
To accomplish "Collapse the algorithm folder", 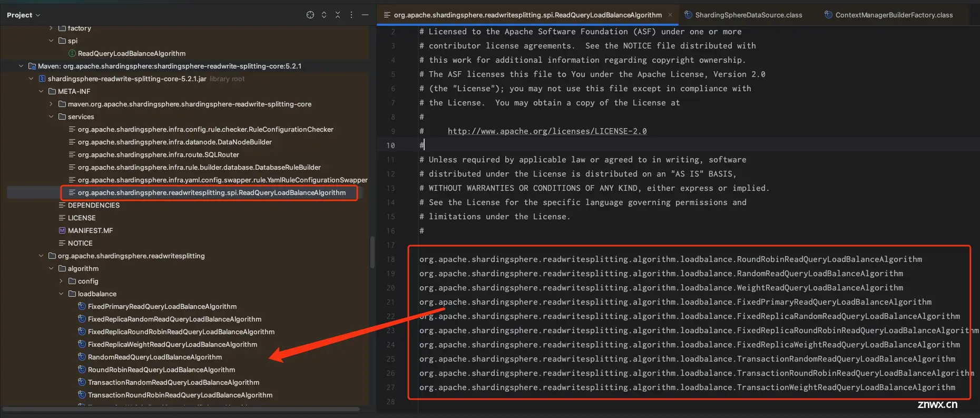I will [51, 268].
